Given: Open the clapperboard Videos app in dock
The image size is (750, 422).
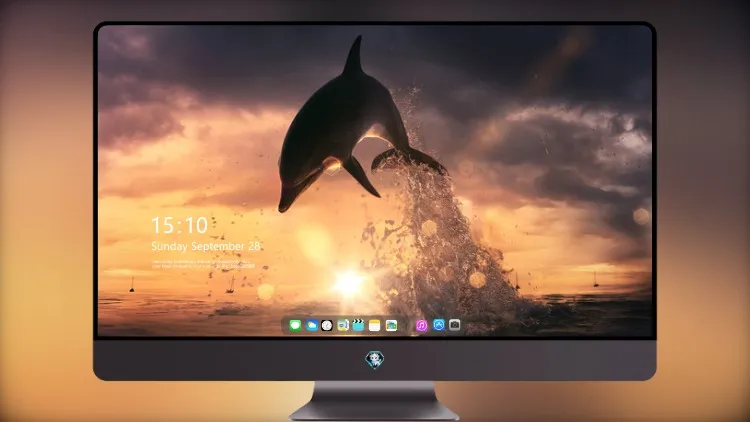Looking at the screenshot, I should tap(358, 325).
